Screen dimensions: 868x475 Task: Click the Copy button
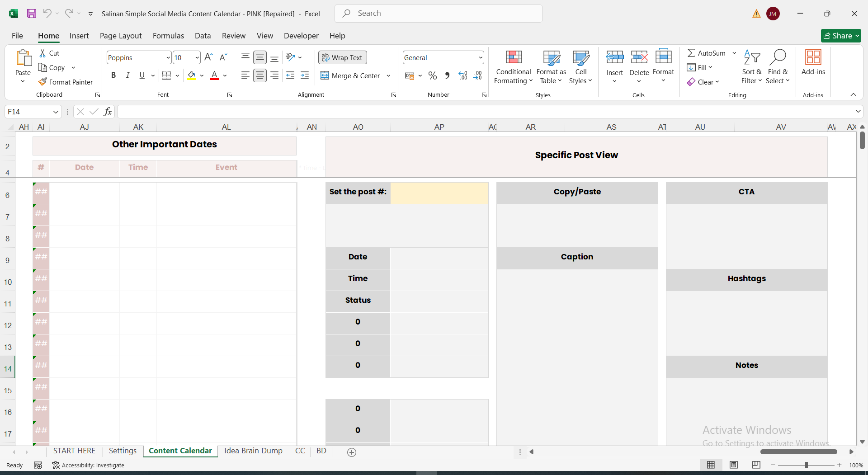[52, 68]
